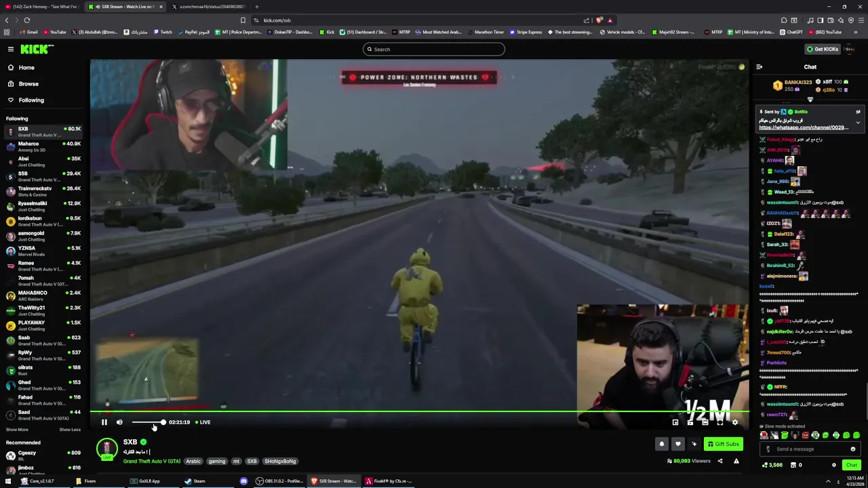Expand pinned message chevron
This screenshot has height=488, width=868.
coord(858,123)
